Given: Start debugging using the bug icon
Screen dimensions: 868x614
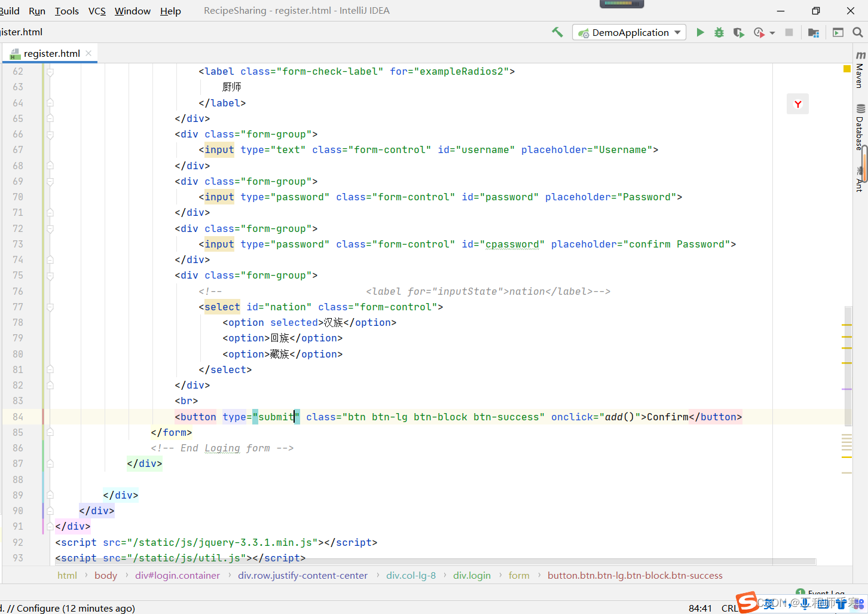Looking at the screenshot, I should [x=719, y=32].
